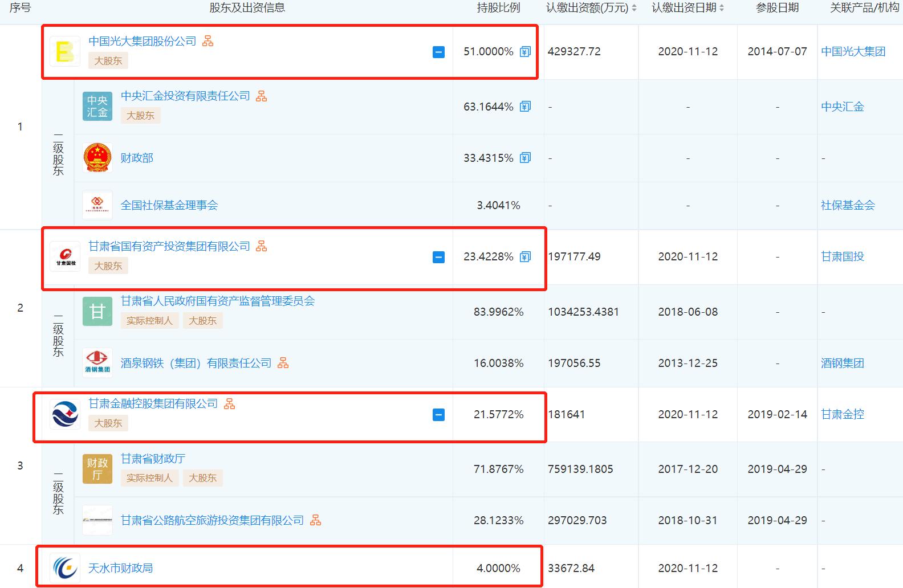Image resolution: width=903 pixels, height=588 pixels.
Task: Click the 中国光大集团 yellow logo
Action: pos(65,52)
